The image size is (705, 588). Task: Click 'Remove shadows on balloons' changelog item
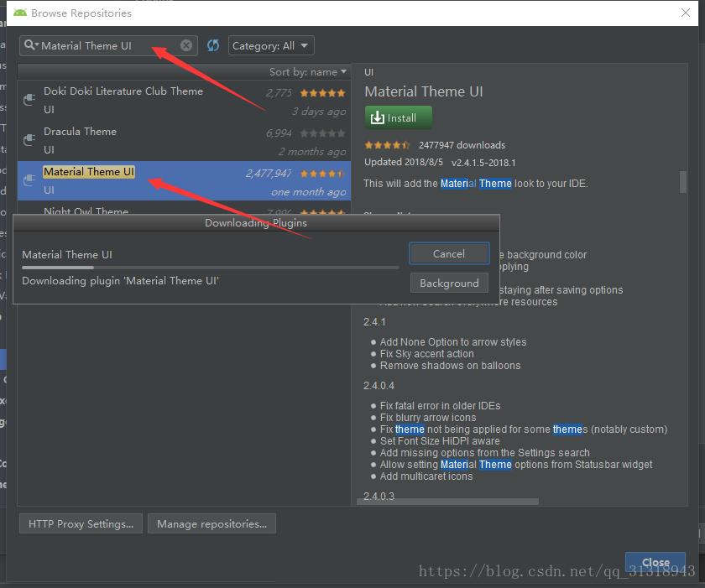point(450,366)
